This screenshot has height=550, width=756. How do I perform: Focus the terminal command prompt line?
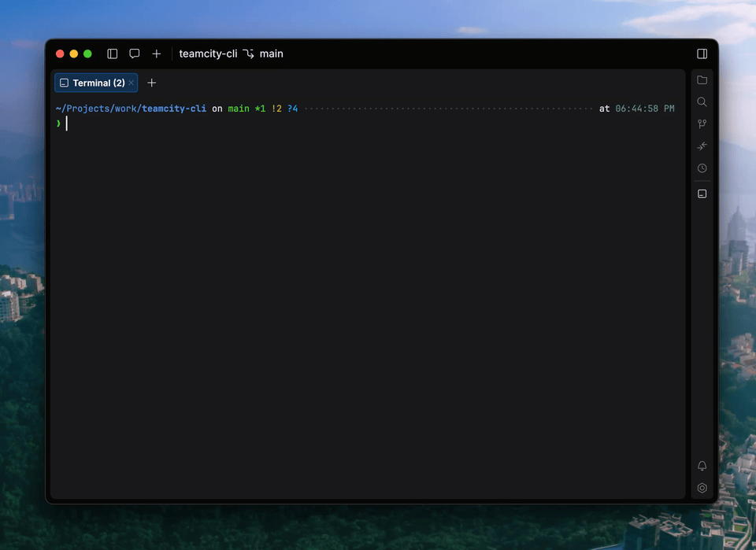pyautogui.click(x=315, y=124)
